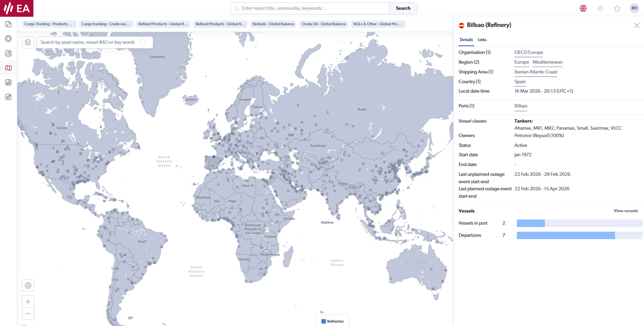
Task: Click the View vessels link
Action: [x=625, y=210]
